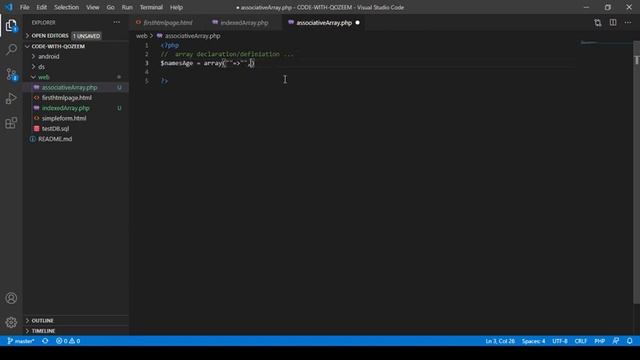Open the Edit menu
Image resolution: width=640 pixels, height=360 pixels.
click(x=42, y=7)
